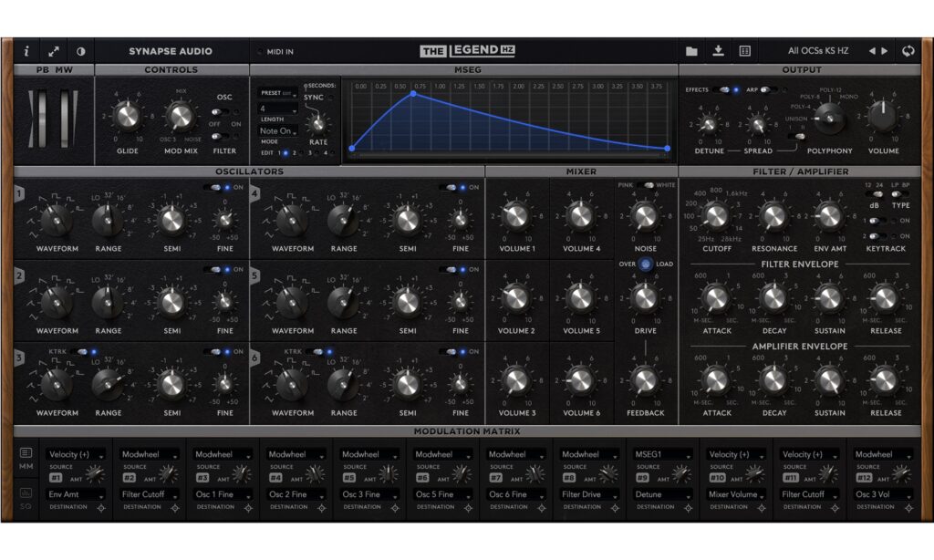Toggle the Unison I/II switch

[796, 137]
